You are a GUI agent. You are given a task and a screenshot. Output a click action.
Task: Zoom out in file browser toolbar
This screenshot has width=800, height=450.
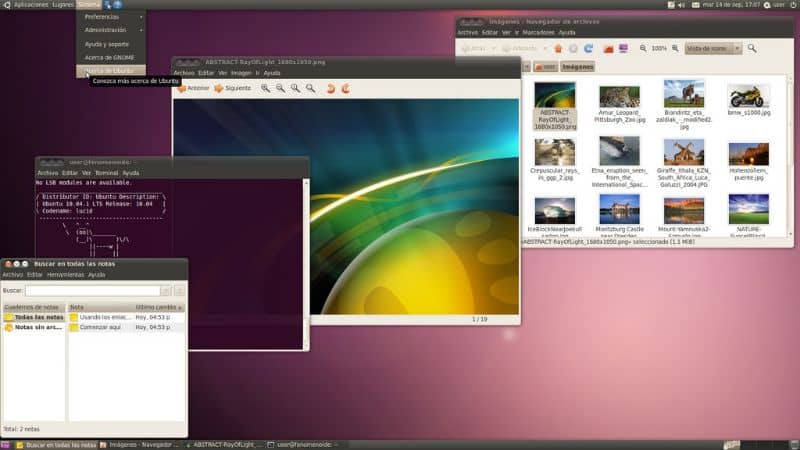click(x=643, y=48)
